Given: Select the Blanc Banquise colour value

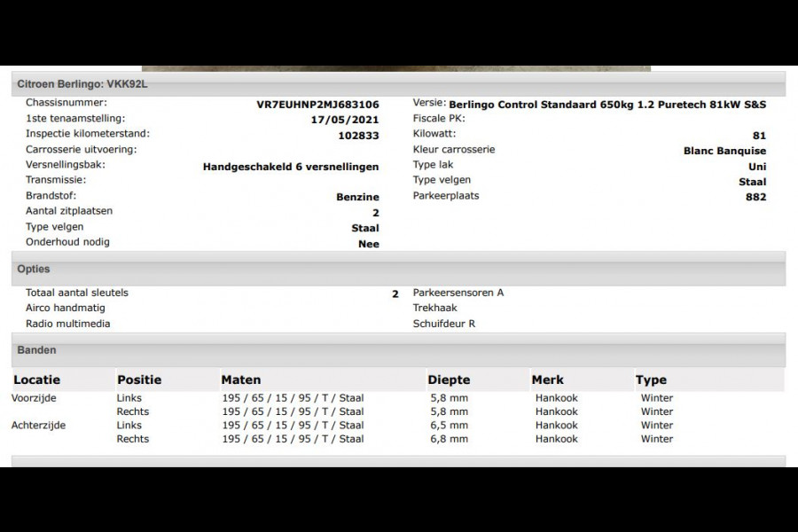Looking at the screenshot, I should (x=724, y=151).
